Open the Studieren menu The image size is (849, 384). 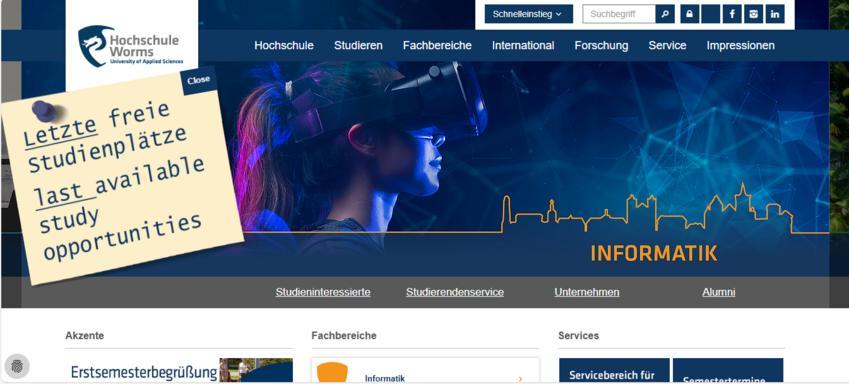[x=358, y=45]
